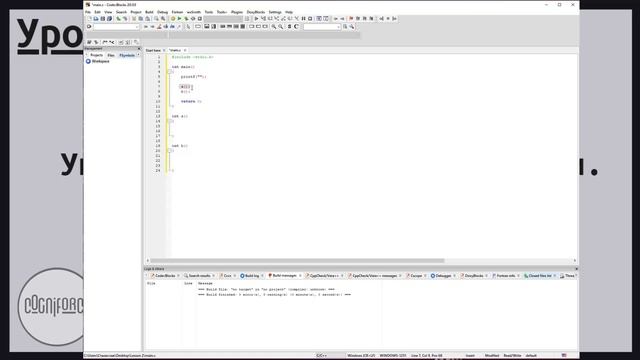Click the Abort build icon
The width and height of the screenshot is (640, 360).
200,19
